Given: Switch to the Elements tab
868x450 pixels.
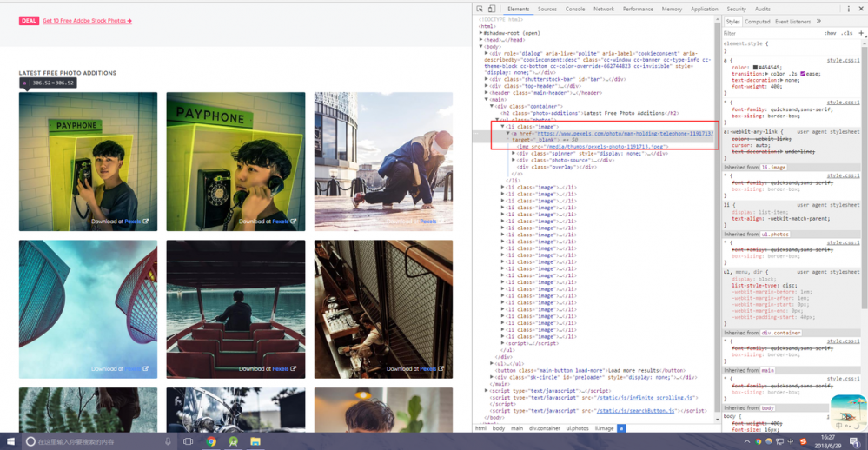Looking at the screenshot, I should pyautogui.click(x=518, y=9).
